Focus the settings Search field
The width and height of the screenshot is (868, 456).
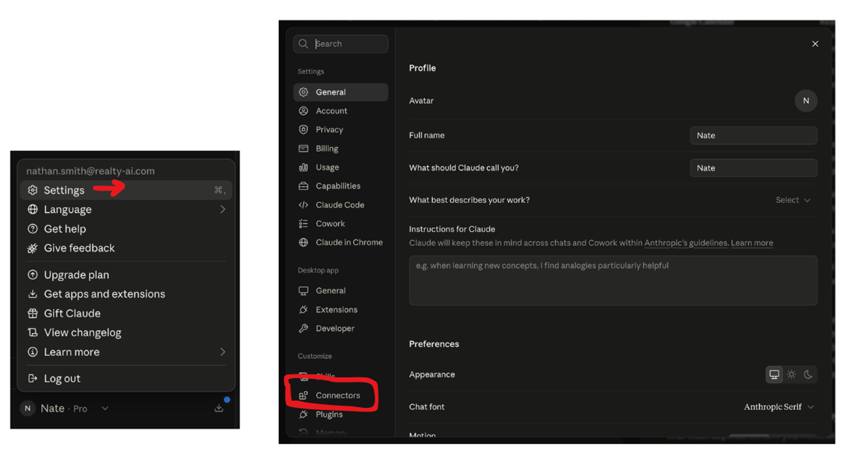341,44
